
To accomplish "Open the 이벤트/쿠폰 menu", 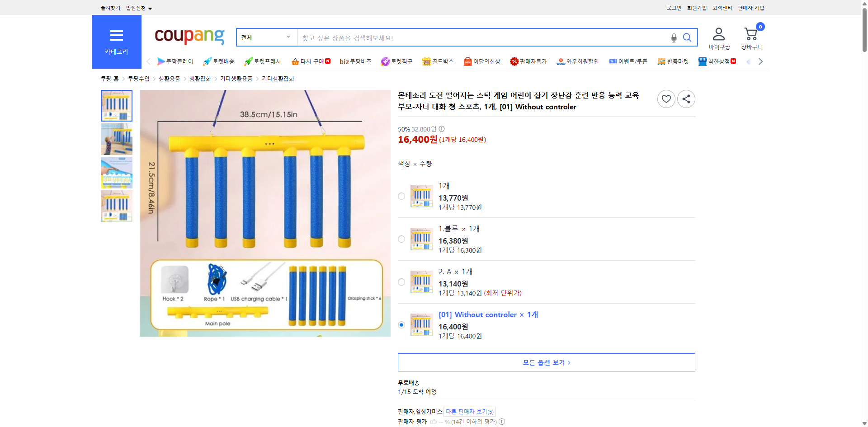I will (628, 61).
